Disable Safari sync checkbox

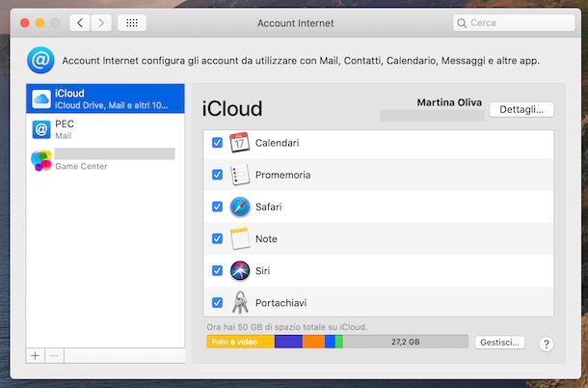click(x=217, y=207)
